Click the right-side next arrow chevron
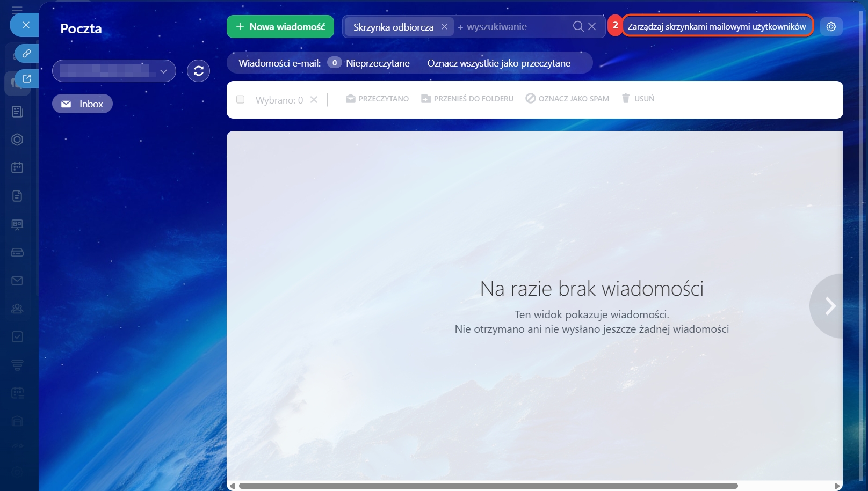The width and height of the screenshot is (868, 491). point(830,306)
